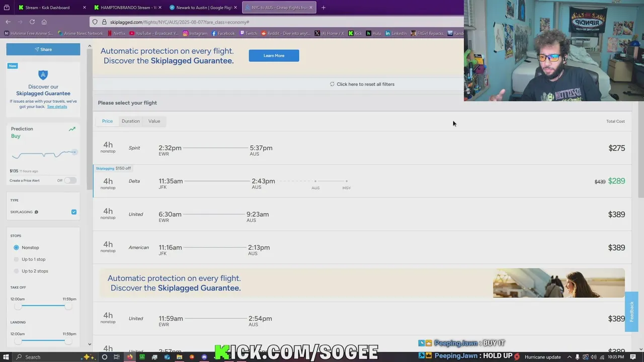Viewport: 644px width, 362px height.
Task: Click the See details link
Action: [x=57, y=107]
